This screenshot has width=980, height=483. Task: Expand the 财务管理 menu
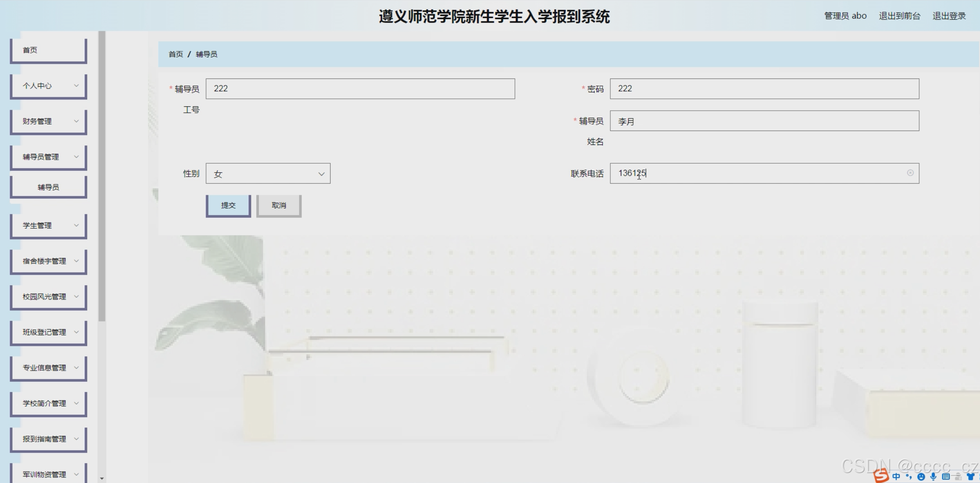[48, 121]
